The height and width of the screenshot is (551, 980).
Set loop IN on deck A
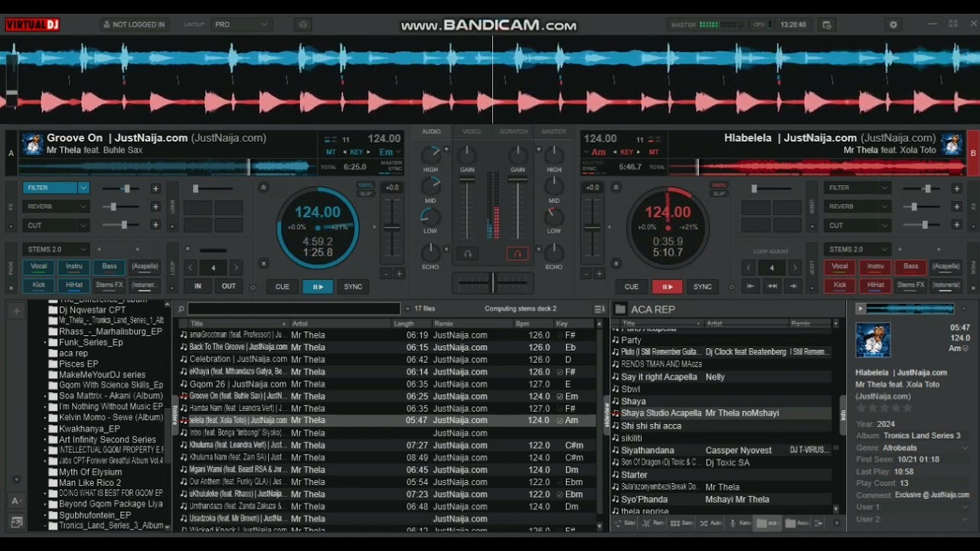(x=198, y=286)
